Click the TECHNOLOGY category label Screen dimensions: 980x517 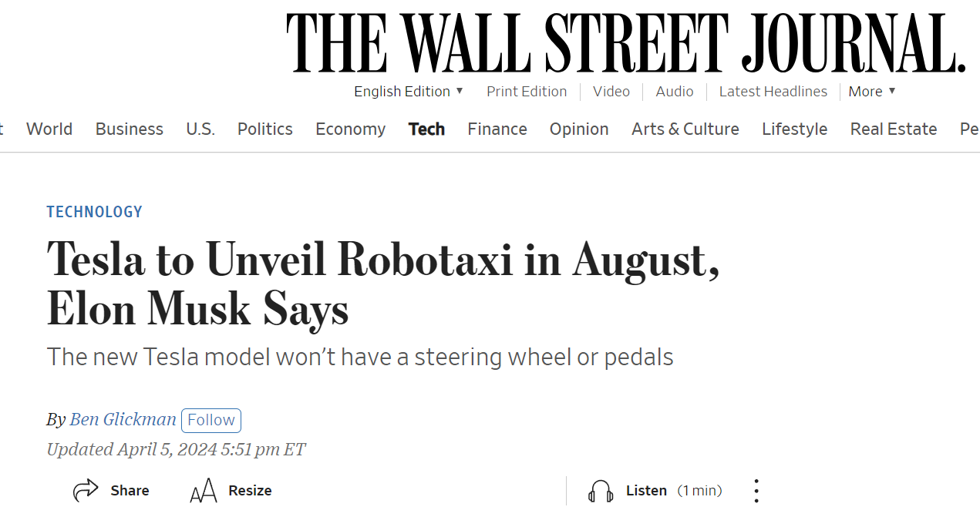point(95,212)
